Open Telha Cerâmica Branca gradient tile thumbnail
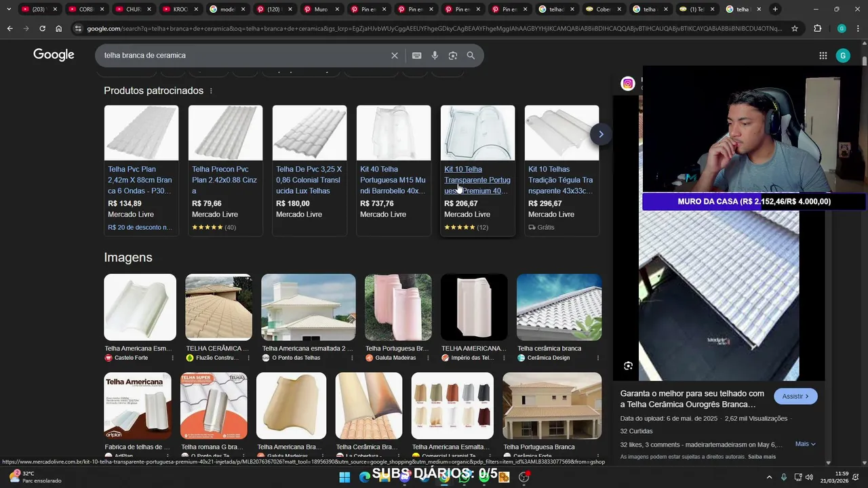Screen dimensions: 868x488 click(x=369, y=405)
